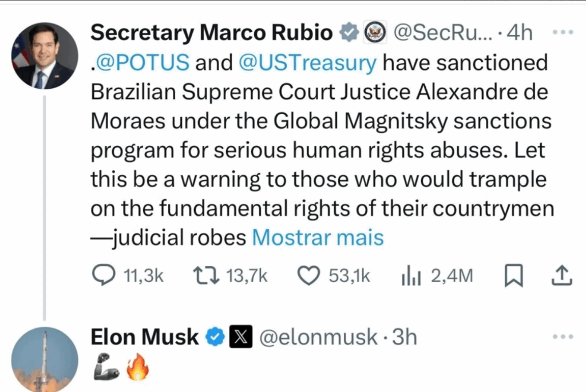Click the State Department affiliation badge
The width and height of the screenshot is (586, 392).
[x=374, y=33]
